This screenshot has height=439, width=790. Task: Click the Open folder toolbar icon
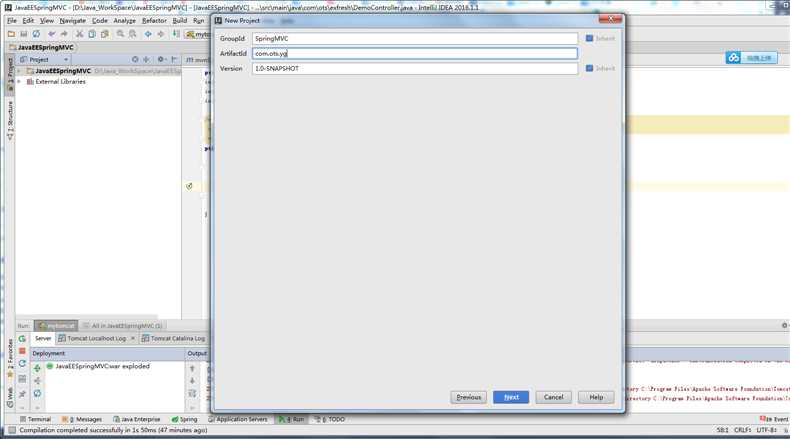11,34
